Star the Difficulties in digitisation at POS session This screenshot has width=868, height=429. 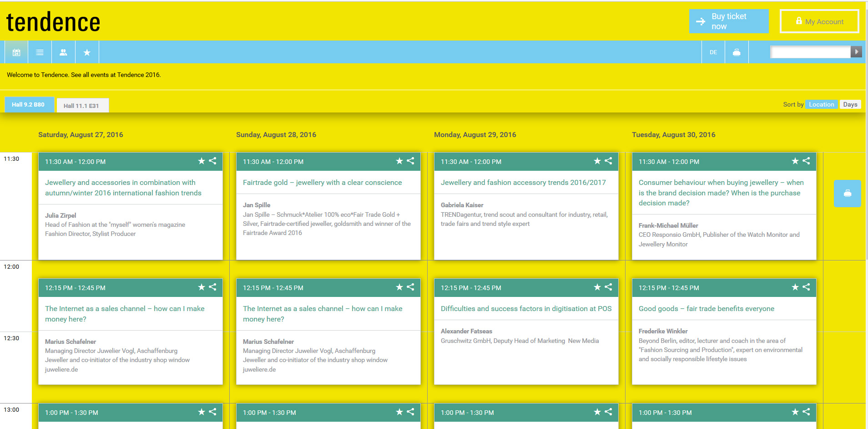click(x=597, y=287)
